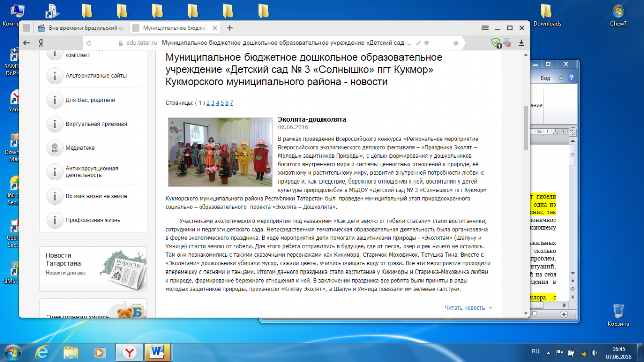Viewport: 644px width, 362px height.
Task: Select the Chew7 desktop icon
Action: (618, 15)
